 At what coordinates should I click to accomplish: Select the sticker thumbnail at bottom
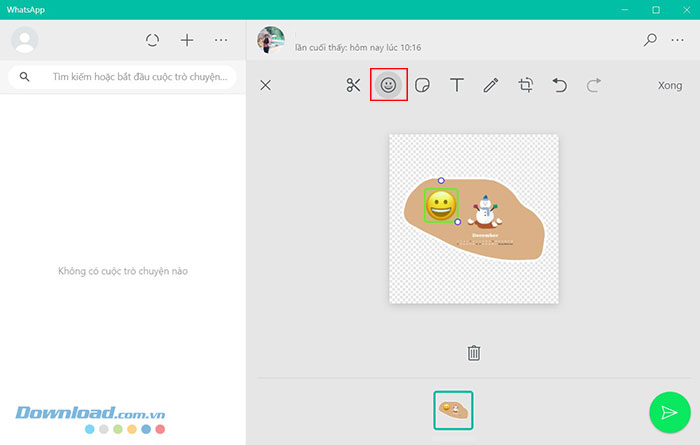tap(453, 410)
